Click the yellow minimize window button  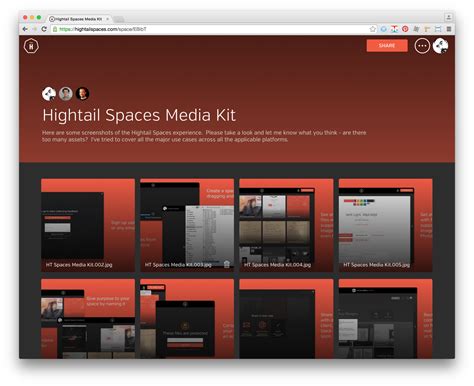coord(32,17)
